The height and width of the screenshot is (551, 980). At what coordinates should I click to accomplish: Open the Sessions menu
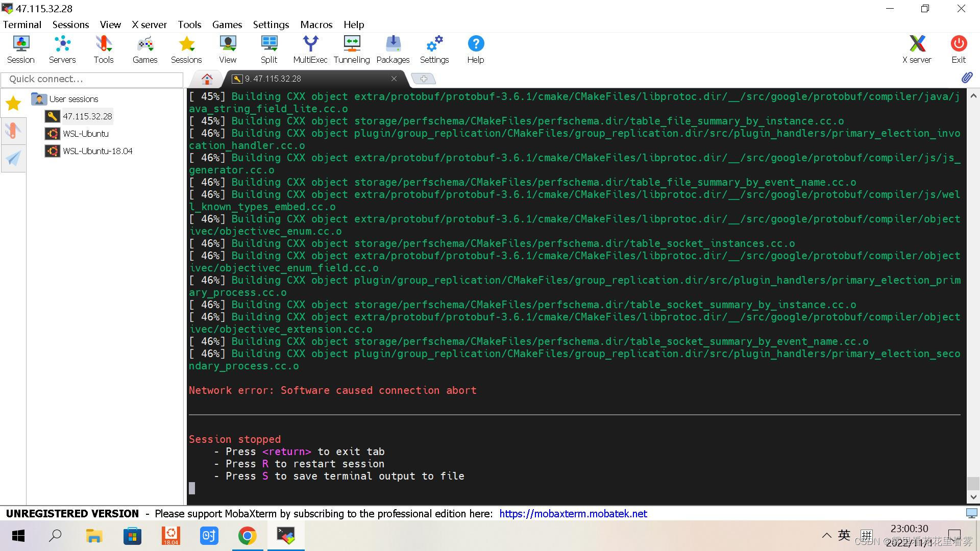pos(70,24)
